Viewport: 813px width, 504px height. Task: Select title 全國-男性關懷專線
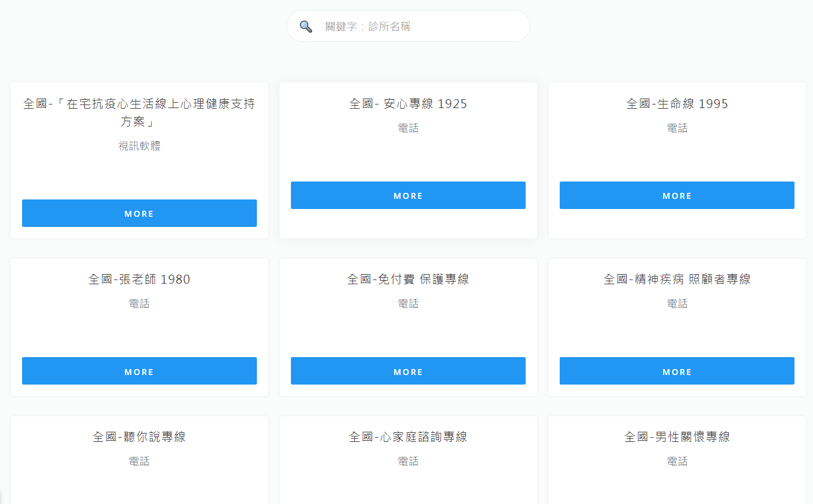(677, 437)
